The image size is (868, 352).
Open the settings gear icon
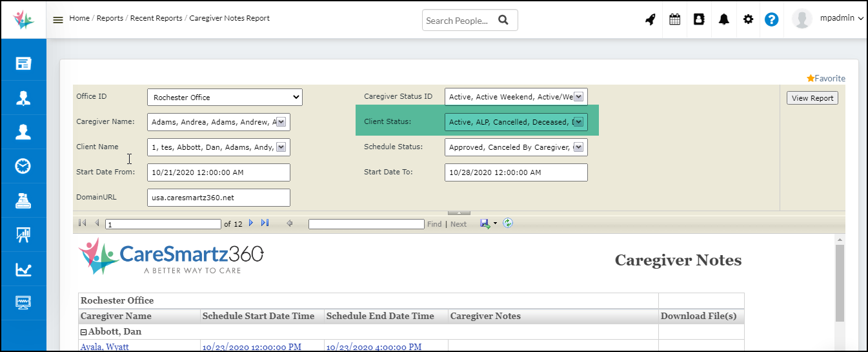tap(748, 19)
